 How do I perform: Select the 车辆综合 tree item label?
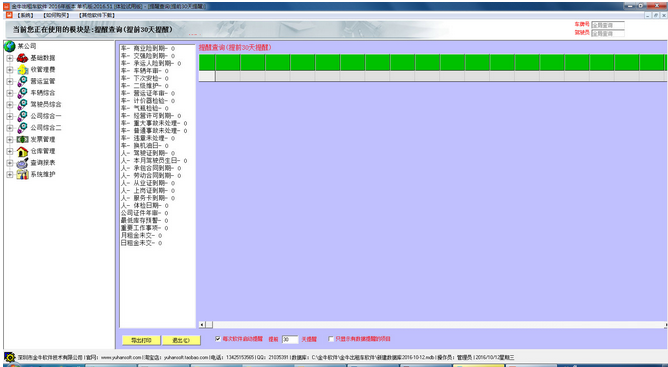(43, 93)
